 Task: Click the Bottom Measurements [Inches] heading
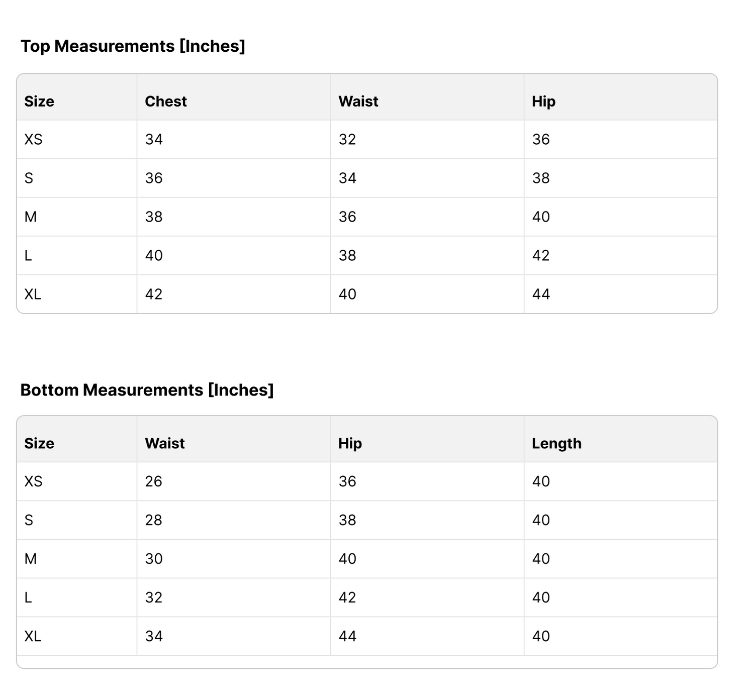[x=147, y=390]
